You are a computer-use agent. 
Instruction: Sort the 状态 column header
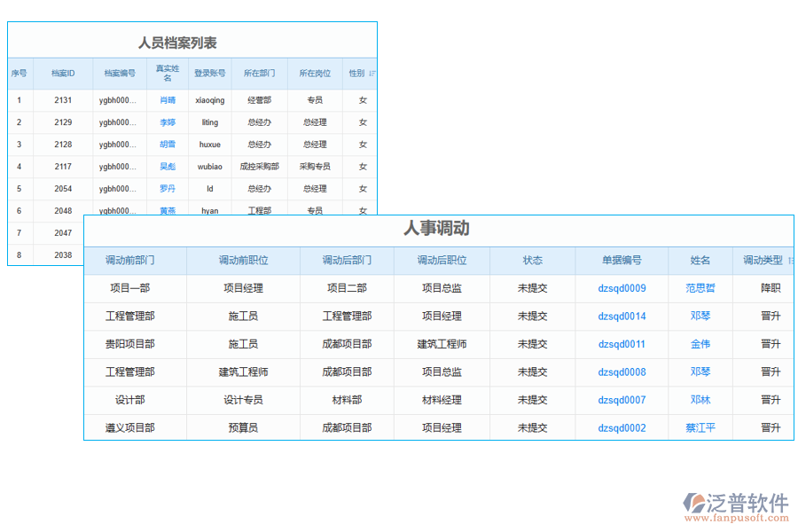click(534, 261)
